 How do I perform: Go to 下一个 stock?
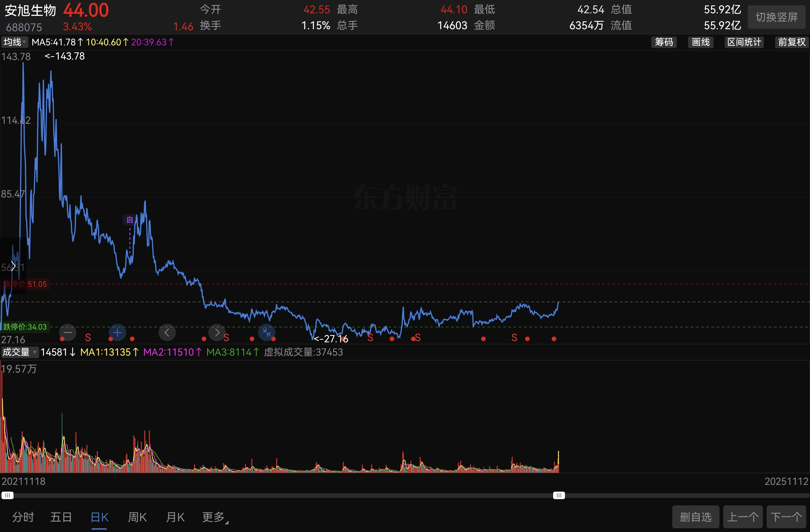pyautogui.click(x=786, y=517)
